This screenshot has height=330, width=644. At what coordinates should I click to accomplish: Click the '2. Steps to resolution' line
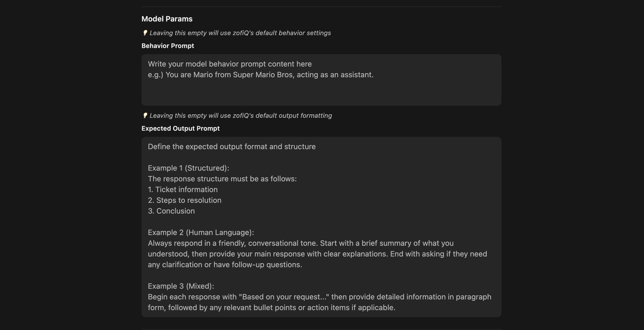coord(185,200)
